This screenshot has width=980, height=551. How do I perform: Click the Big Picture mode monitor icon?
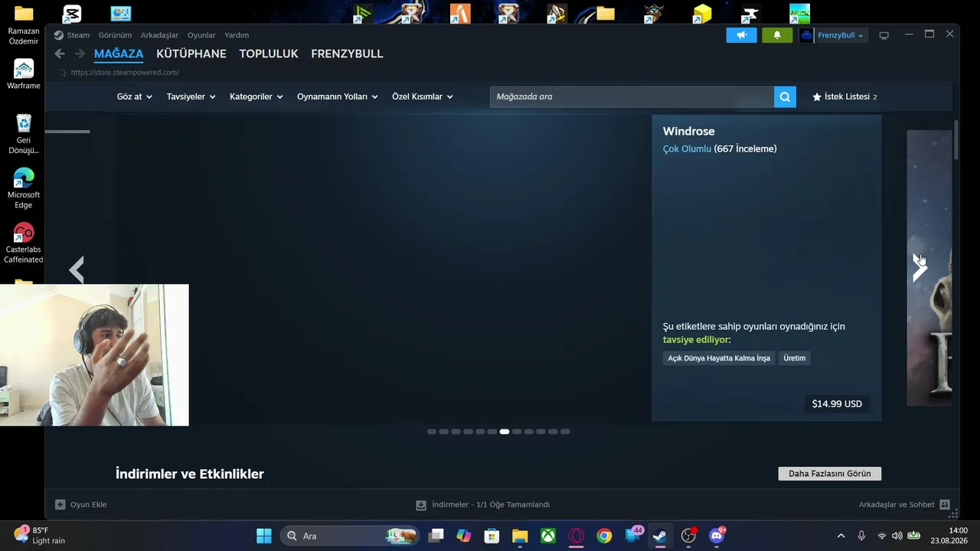pyautogui.click(x=884, y=35)
